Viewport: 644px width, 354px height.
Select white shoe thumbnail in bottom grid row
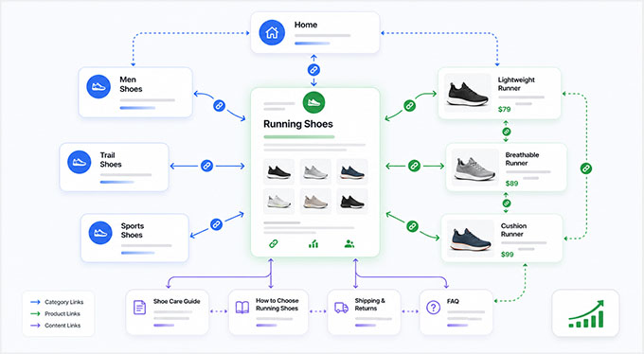pos(278,202)
